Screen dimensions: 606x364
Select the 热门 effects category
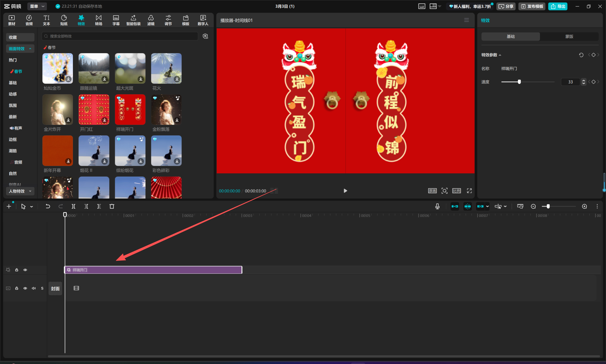(x=13, y=60)
